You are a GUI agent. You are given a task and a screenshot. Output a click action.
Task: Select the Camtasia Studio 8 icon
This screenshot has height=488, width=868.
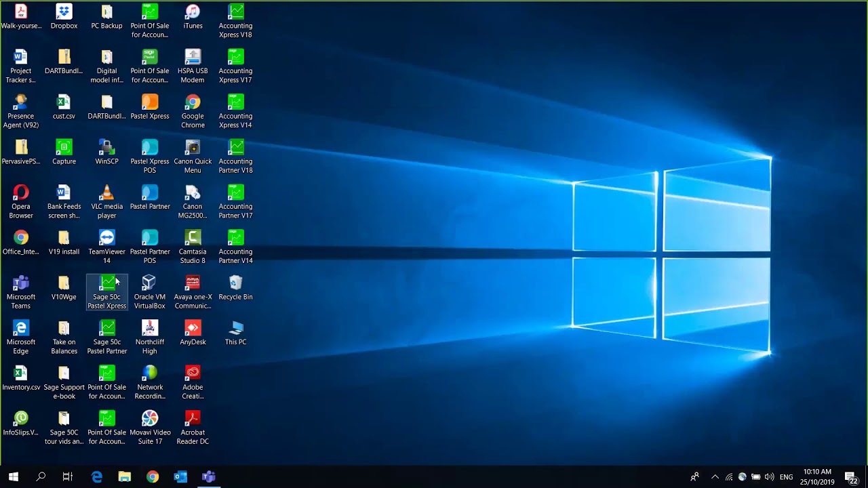[193, 247]
